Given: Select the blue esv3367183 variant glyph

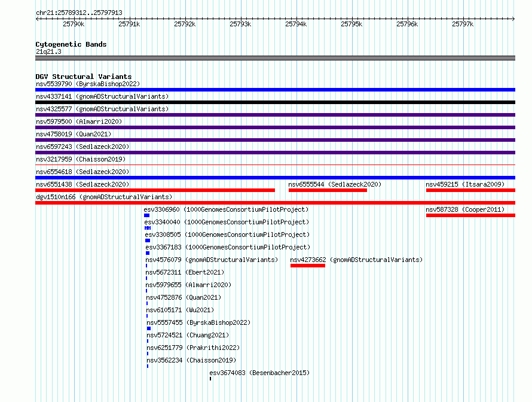Looking at the screenshot, I should (148, 253).
